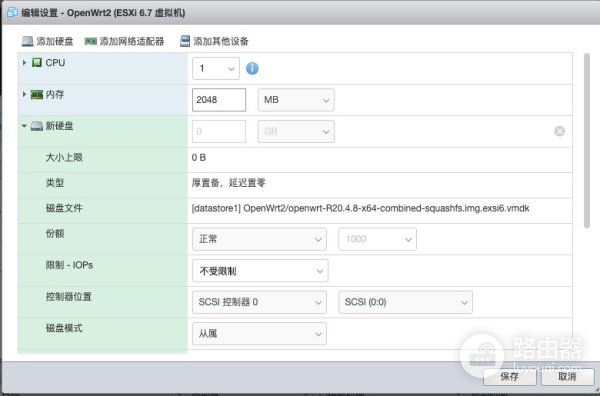
Task: Click the CPU chip icon
Action: point(37,63)
